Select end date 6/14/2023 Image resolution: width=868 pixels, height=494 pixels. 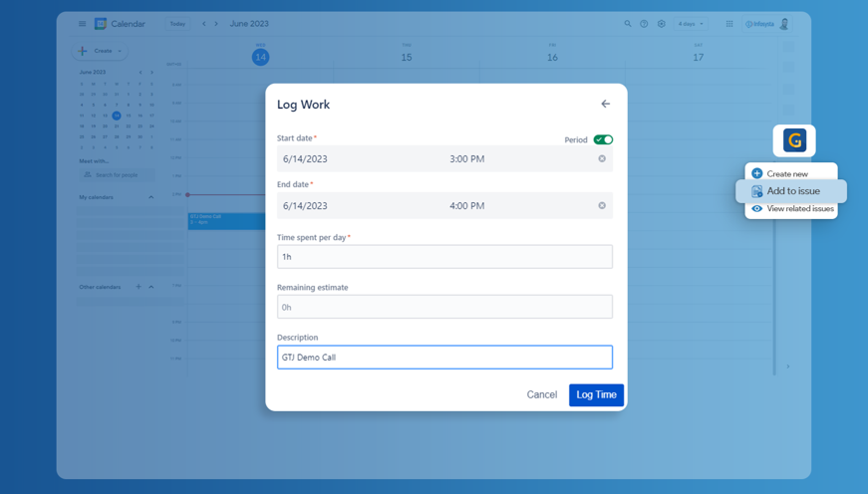click(x=305, y=206)
